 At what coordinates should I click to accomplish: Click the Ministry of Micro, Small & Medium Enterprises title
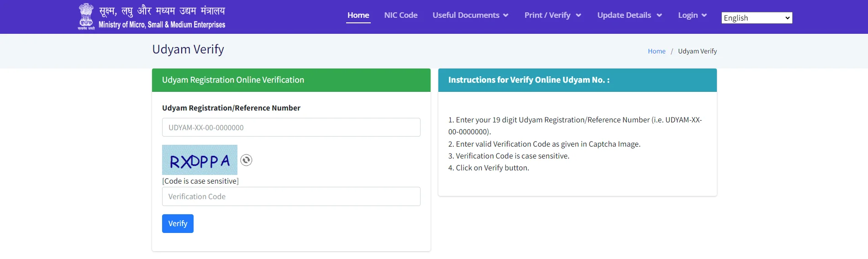(162, 25)
